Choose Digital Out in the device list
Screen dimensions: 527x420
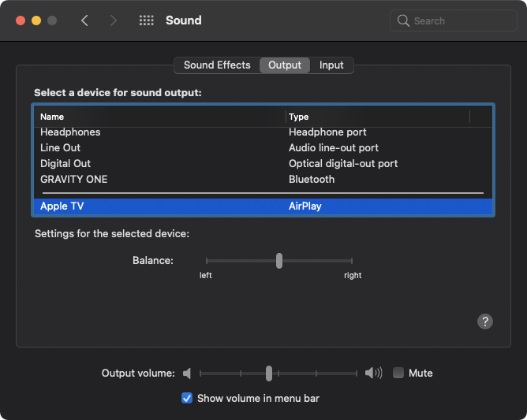point(263,163)
